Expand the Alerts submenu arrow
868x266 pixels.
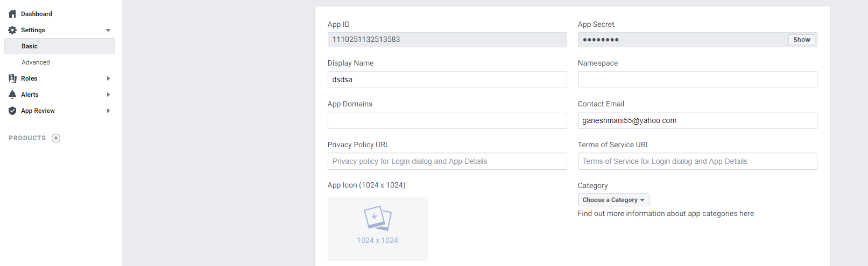click(x=108, y=95)
